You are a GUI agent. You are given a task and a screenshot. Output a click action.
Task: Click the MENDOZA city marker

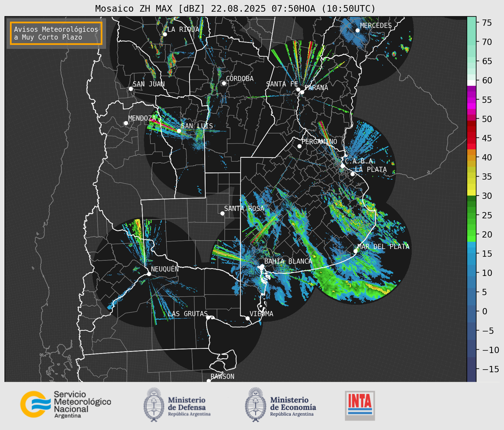point(126,123)
